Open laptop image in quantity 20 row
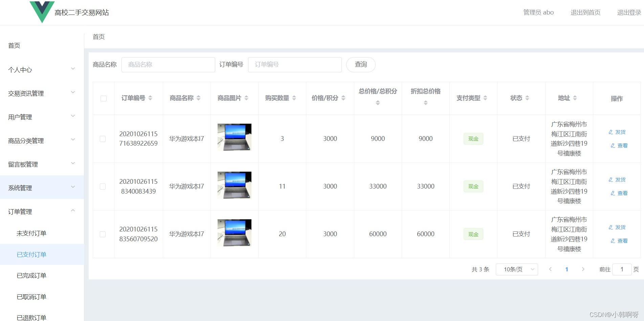The width and height of the screenshot is (644, 321). point(235,232)
